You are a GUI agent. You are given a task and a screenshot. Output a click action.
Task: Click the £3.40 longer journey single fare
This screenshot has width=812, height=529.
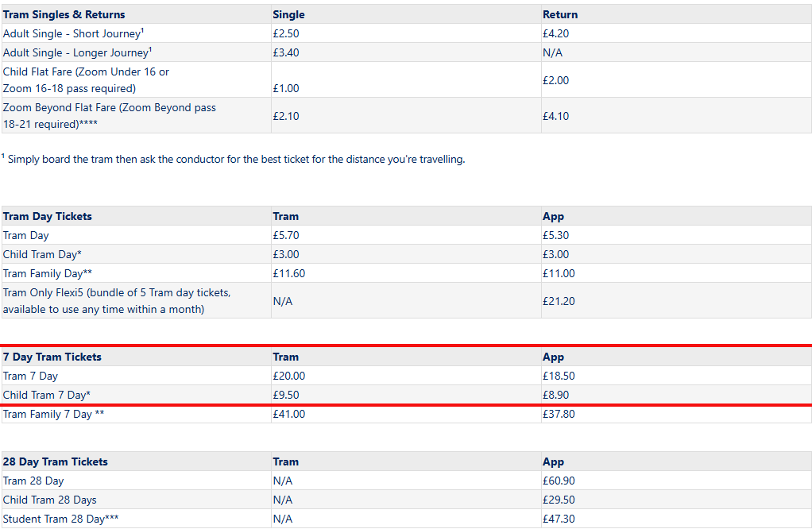click(x=286, y=52)
